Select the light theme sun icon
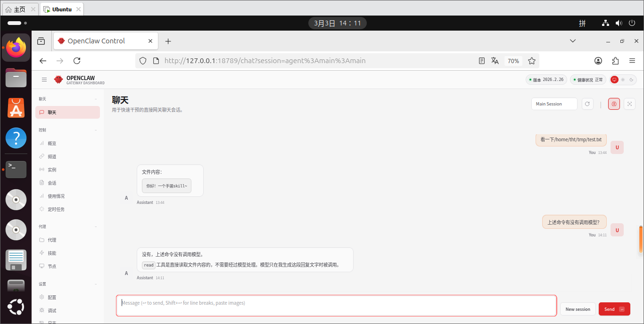Viewport: 644px width, 324px height. [623, 80]
